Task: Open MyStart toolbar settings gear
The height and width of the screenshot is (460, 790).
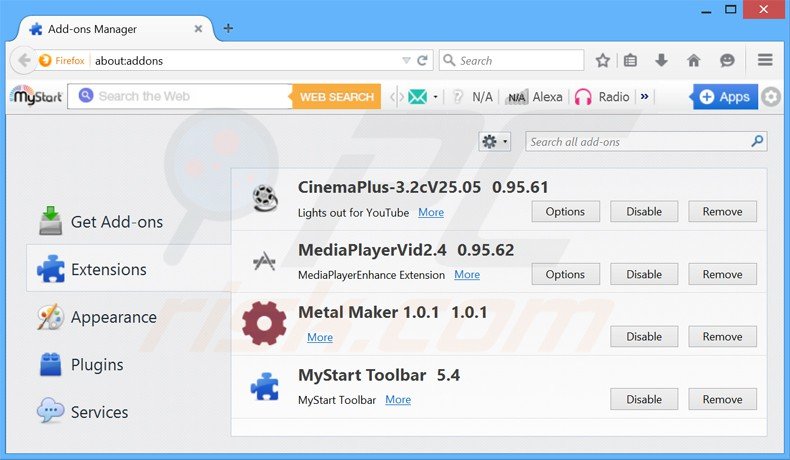Action: (x=771, y=97)
